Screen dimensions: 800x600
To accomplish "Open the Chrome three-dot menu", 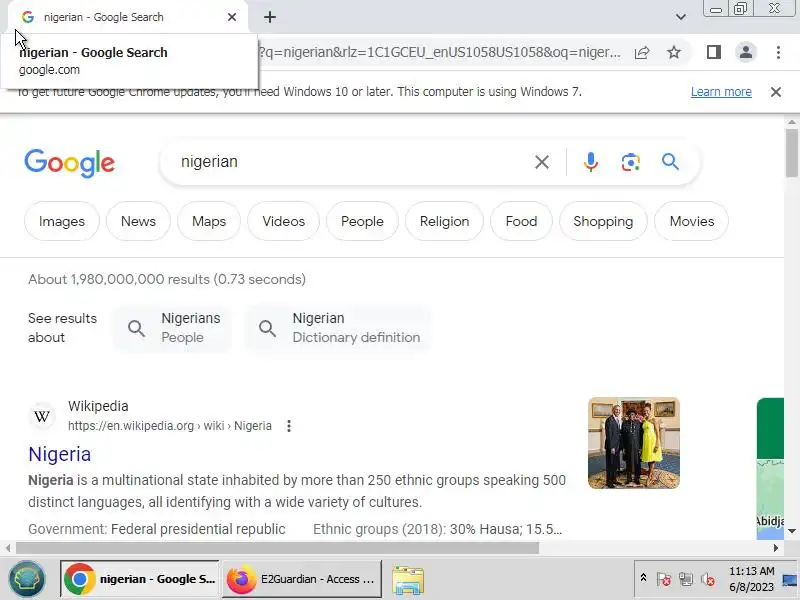I will click(x=778, y=52).
